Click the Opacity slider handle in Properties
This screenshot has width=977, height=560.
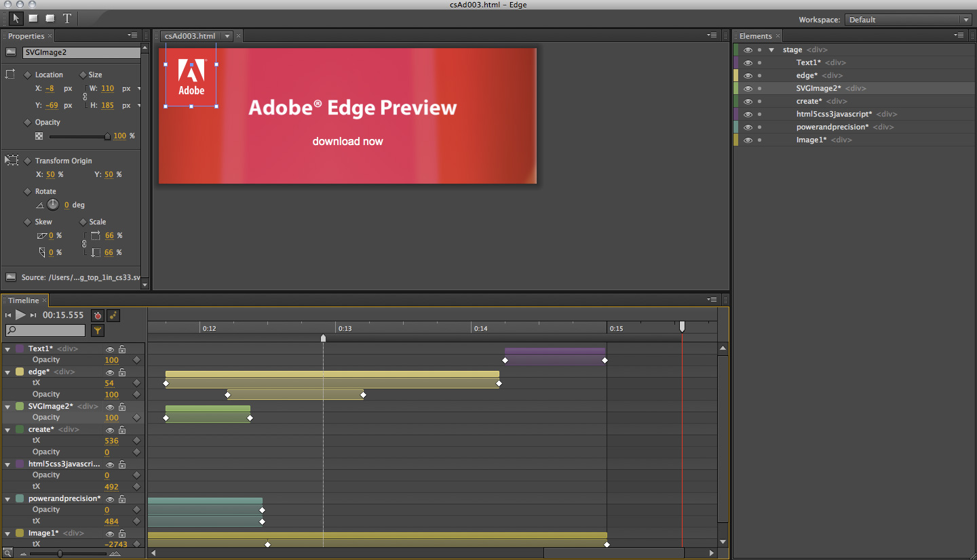pyautogui.click(x=107, y=136)
